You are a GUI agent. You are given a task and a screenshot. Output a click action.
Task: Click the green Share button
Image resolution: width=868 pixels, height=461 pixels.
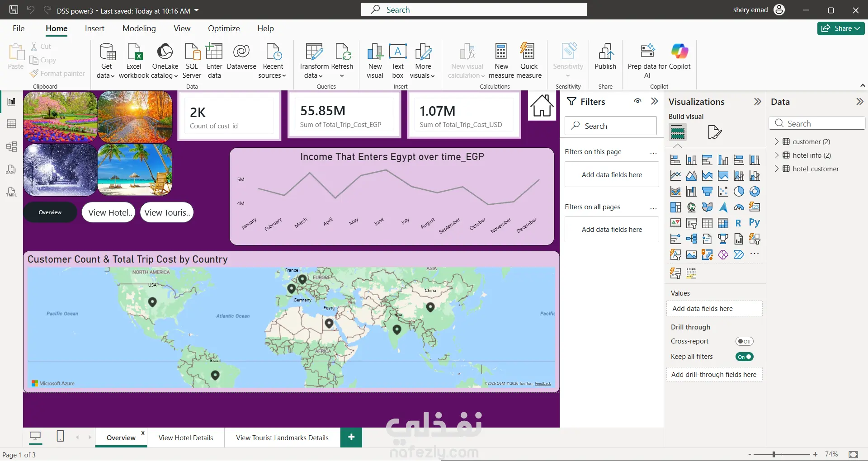tap(841, 28)
